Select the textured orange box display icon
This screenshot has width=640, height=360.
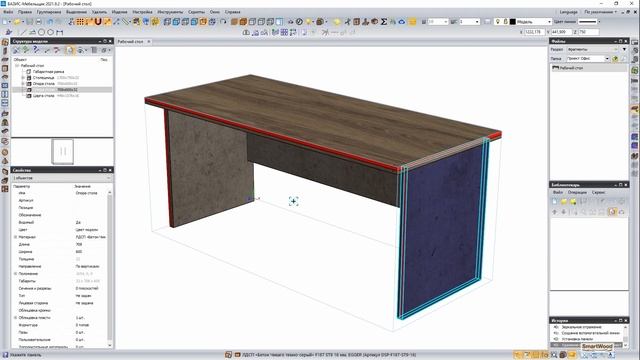(x=243, y=22)
